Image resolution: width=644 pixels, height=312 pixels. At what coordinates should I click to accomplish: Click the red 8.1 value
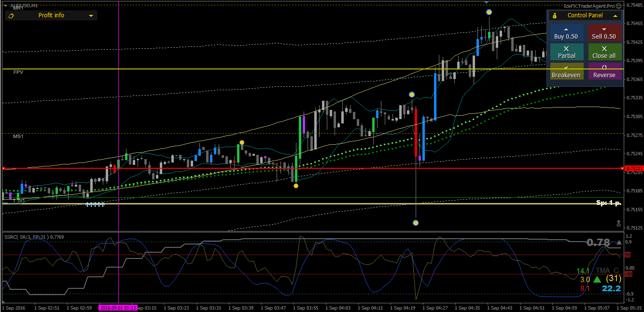pyautogui.click(x=585, y=288)
